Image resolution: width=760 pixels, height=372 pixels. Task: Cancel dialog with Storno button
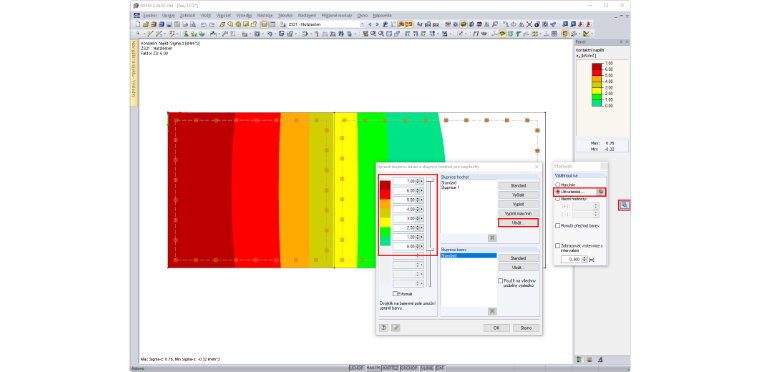coord(526,328)
